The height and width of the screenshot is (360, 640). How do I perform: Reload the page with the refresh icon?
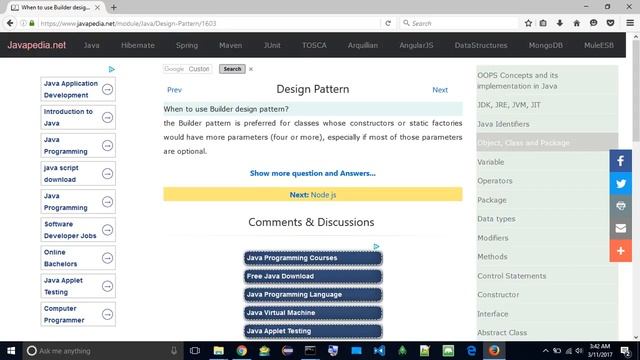(388, 23)
